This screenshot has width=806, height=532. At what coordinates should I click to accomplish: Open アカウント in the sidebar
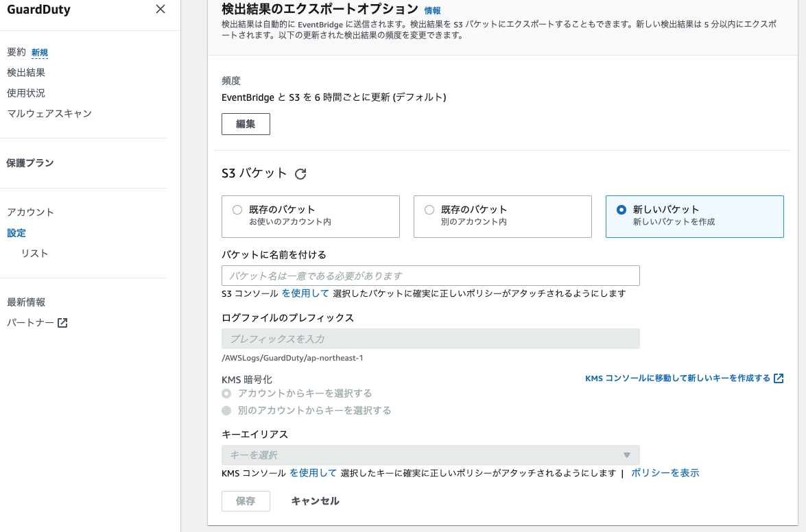[x=30, y=212]
